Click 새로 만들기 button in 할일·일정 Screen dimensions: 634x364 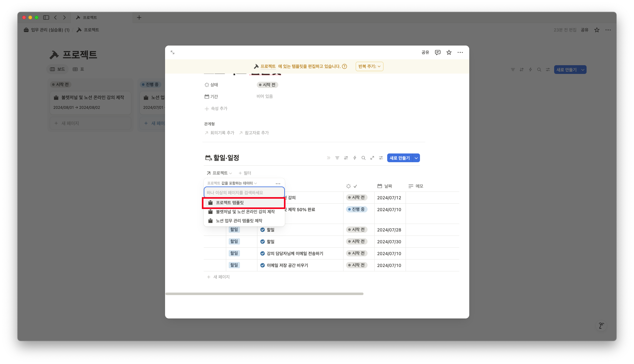(x=399, y=158)
